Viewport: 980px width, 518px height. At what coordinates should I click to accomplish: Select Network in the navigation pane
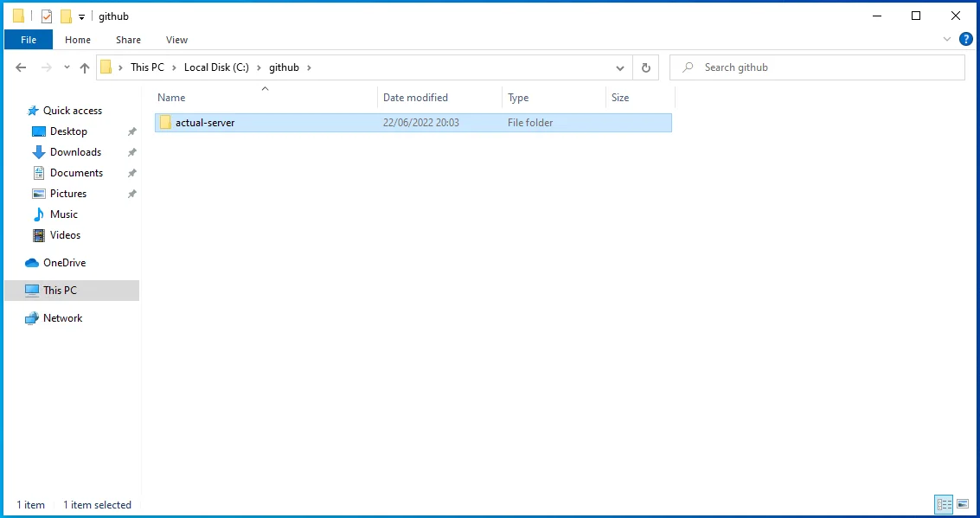(x=62, y=318)
